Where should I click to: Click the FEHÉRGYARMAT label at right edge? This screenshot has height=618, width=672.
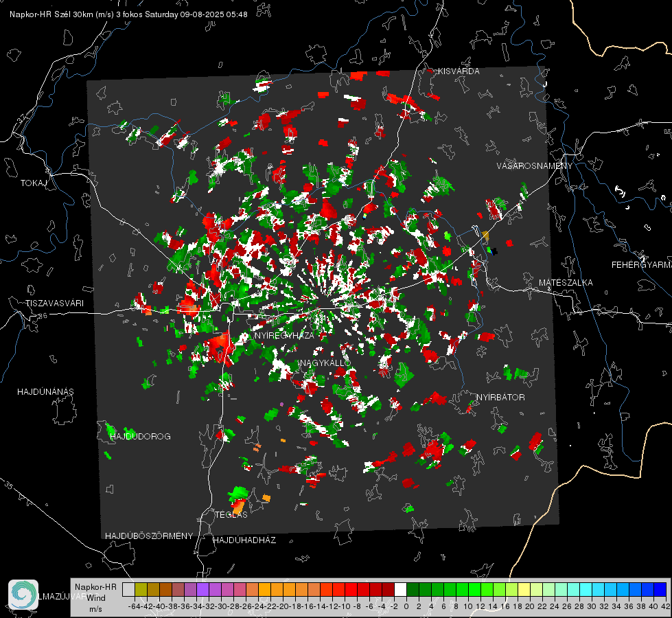pos(642,265)
